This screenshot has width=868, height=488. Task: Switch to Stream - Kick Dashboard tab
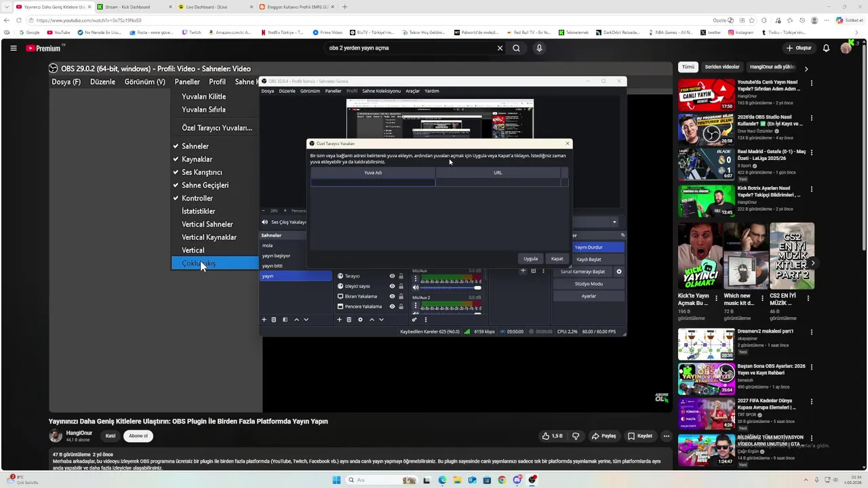[132, 7]
